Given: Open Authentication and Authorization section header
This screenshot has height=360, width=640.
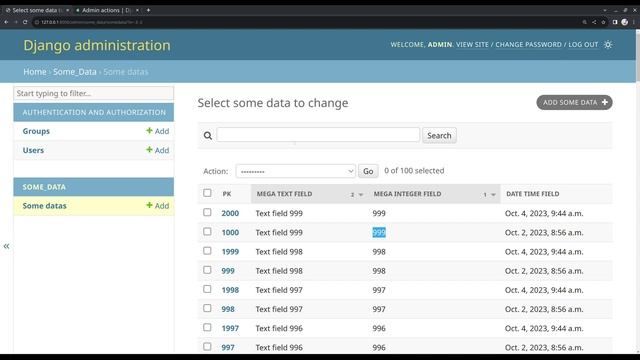Looking at the screenshot, I should click(x=94, y=112).
